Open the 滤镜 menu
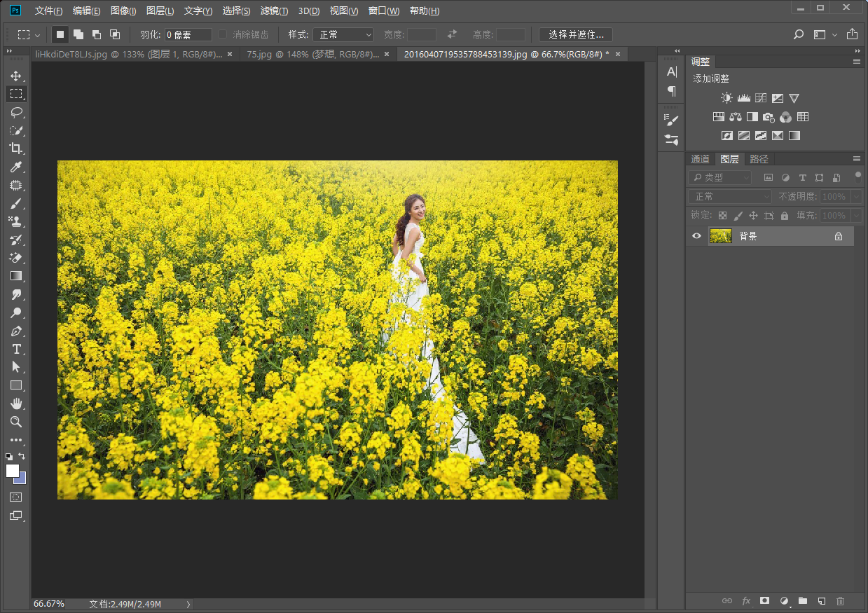868x613 pixels. tap(273, 11)
